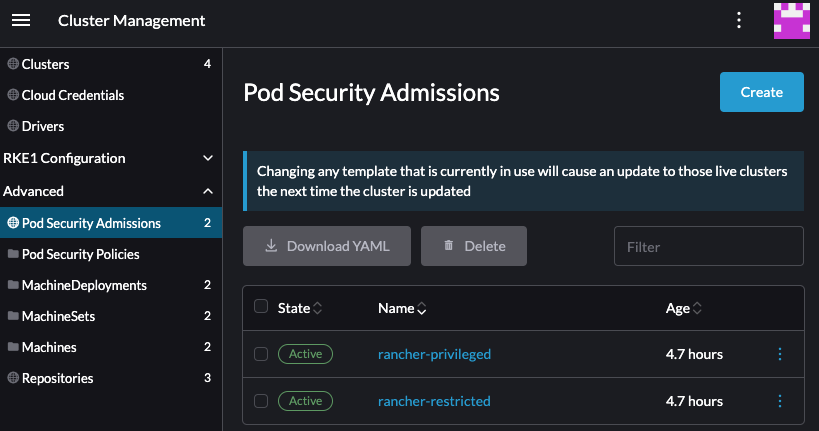The height and width of the screenshot is (431, 819).
Task: Focus the Filter input field
Action: click(x=708, y=246)
